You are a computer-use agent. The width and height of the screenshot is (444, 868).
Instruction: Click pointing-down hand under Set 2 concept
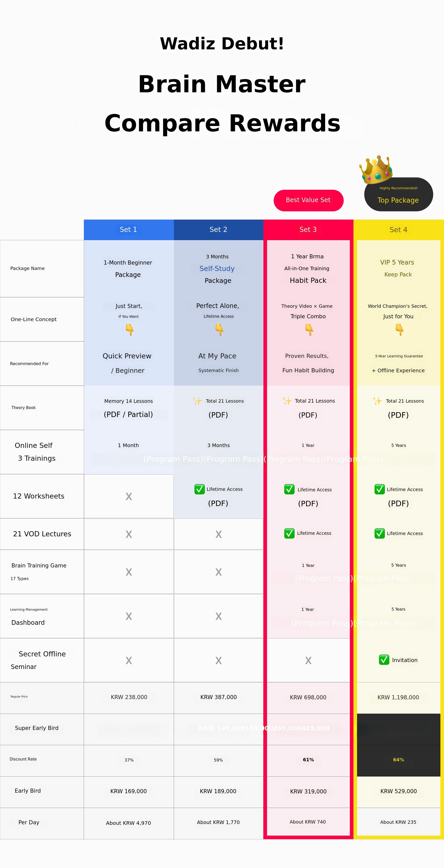219,329
